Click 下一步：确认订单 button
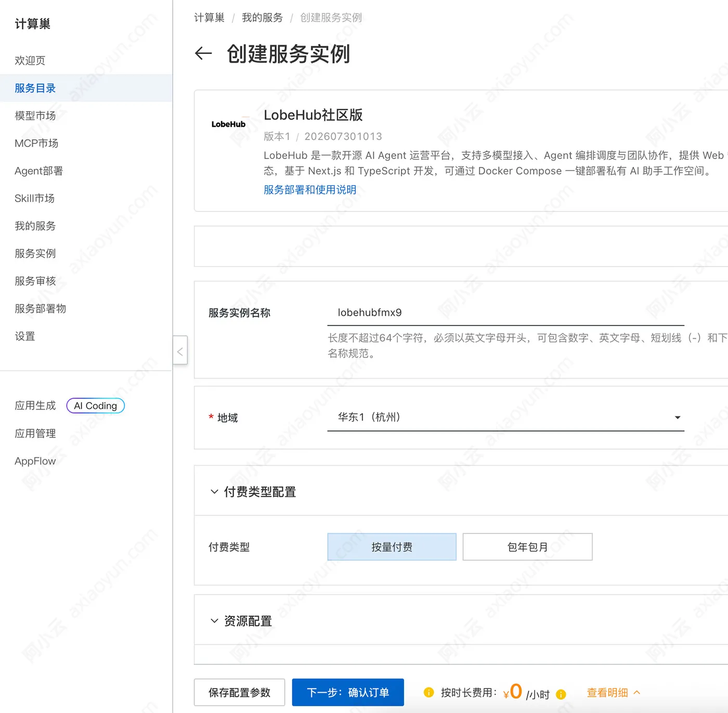728x713 pixels. tap(348, 692)
